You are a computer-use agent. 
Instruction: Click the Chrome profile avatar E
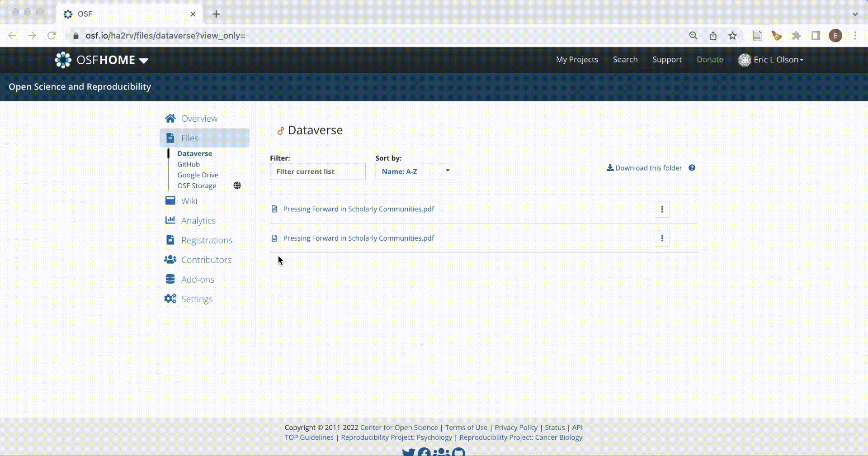pos(835,36)
